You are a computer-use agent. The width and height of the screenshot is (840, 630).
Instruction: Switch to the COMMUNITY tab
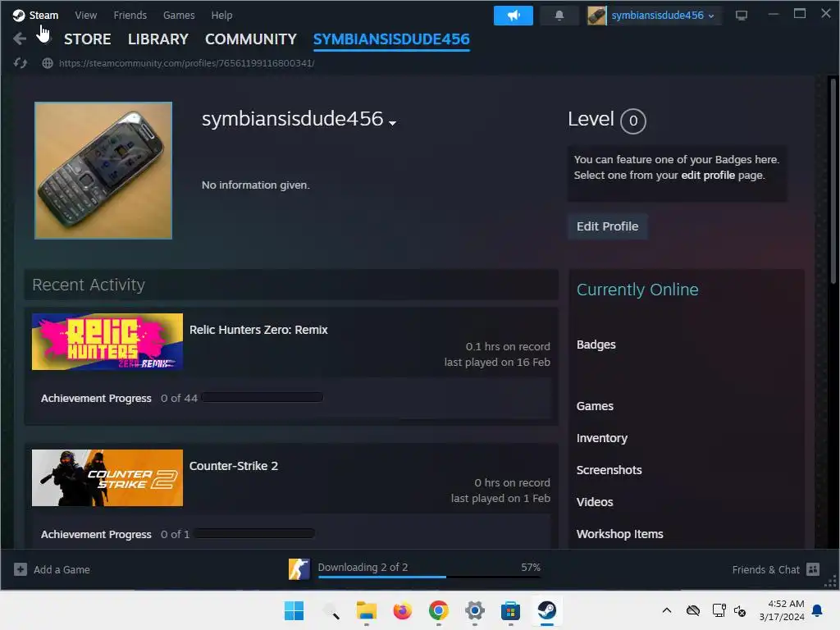click(x=251, y=39)
